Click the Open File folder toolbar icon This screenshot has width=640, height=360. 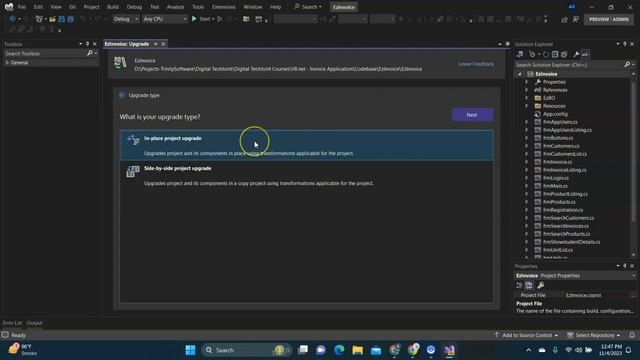coord(52,19)
